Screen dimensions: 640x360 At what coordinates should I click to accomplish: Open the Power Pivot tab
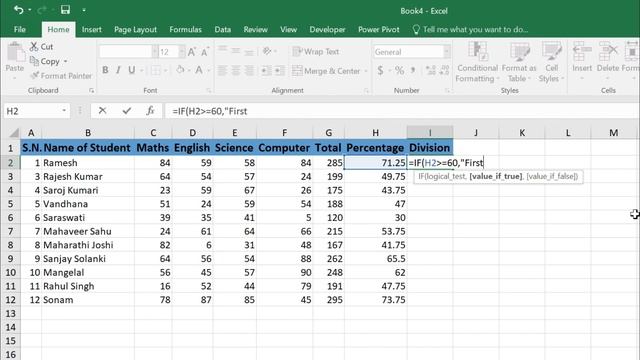pyautogui.click(x=379, y=29)
